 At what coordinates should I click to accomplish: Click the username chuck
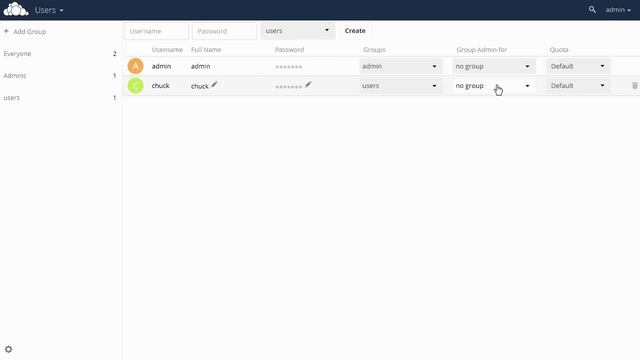point(160,86)
